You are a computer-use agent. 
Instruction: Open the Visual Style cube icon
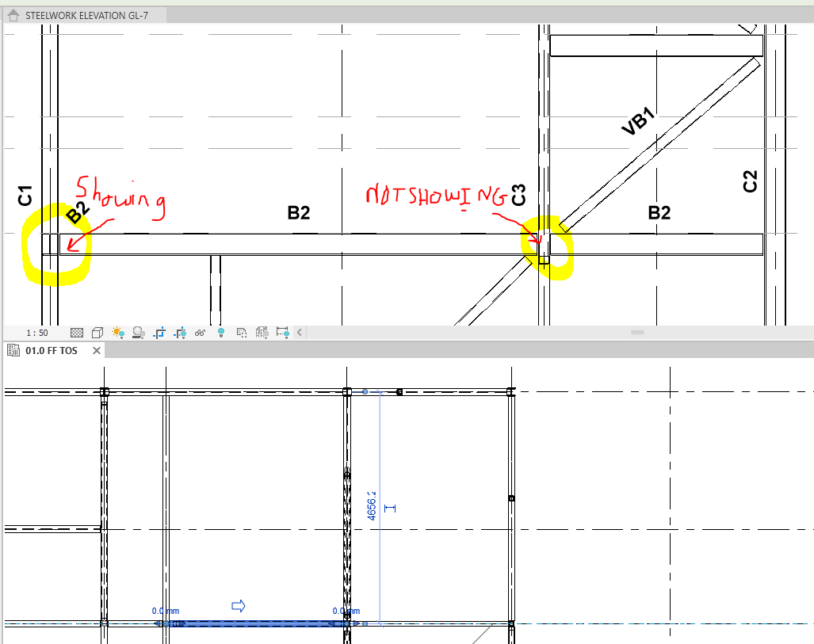(97, 332)
